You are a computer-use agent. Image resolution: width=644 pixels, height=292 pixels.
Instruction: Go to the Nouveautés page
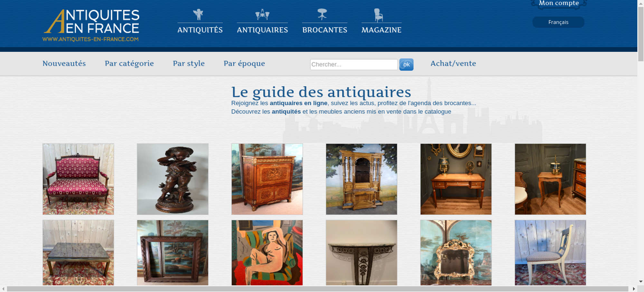coord(64,63)
